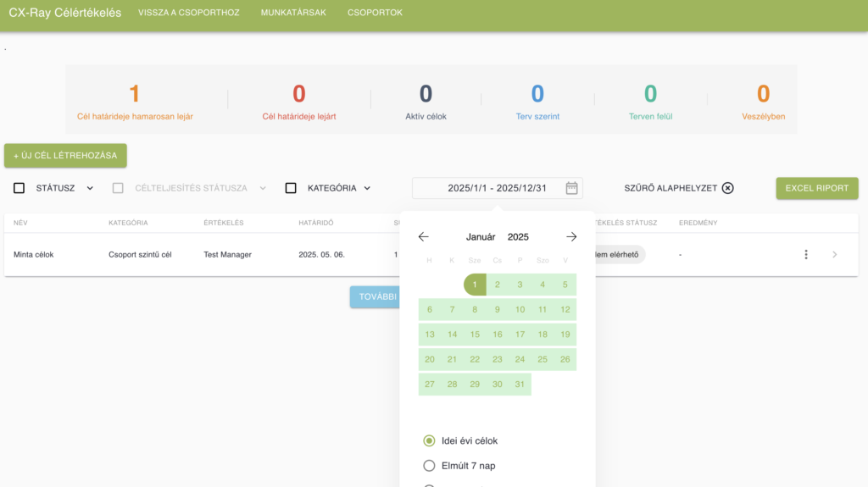Viewport: 868px width, 487px height.
Task: Open the Munkatársak menu item
Action: tap(293, 13)
